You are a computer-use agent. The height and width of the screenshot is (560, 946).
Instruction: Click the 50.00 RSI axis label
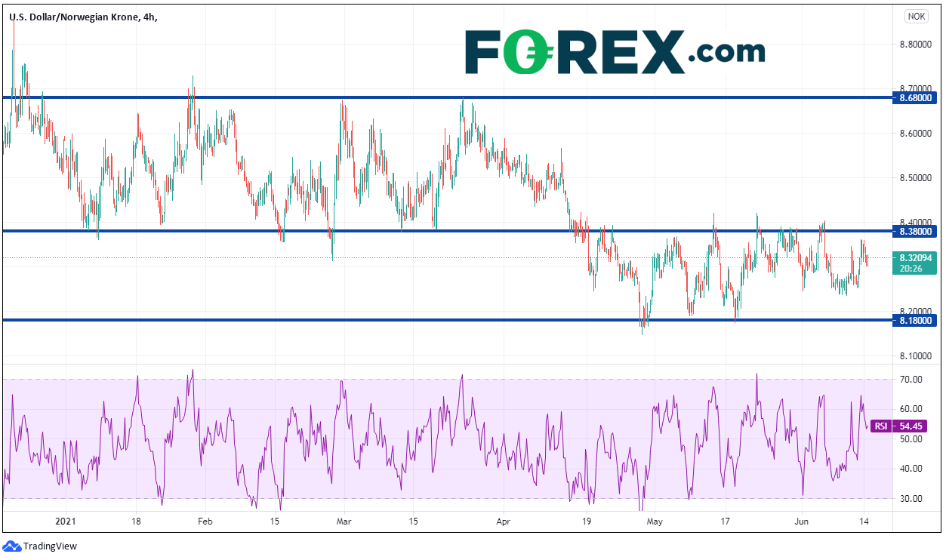[911, 438]
